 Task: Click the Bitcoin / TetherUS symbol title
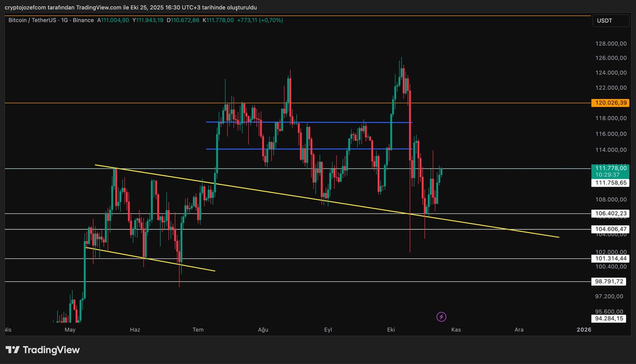[x=33, y=20]
